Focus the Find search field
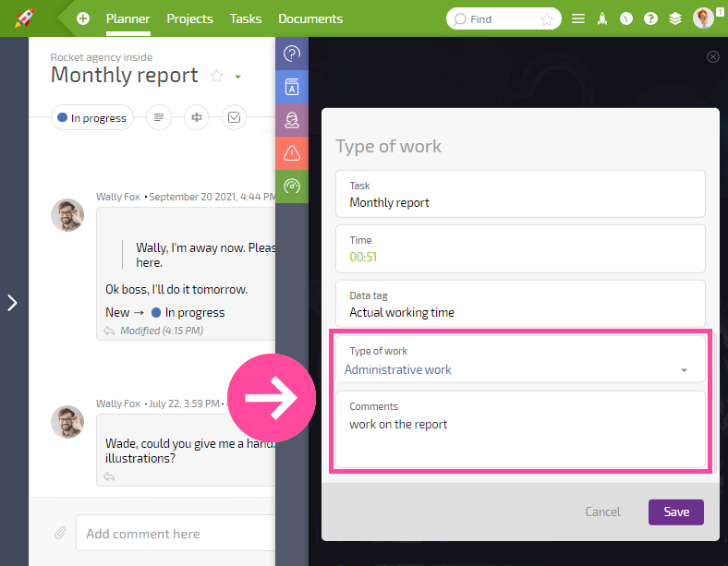The height and width of the screenshot is (566, 728). click(x=504, y=19)
